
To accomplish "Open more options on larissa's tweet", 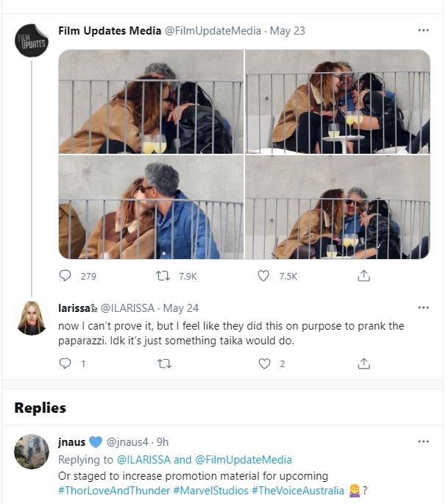I will click(x=423, y=308).
